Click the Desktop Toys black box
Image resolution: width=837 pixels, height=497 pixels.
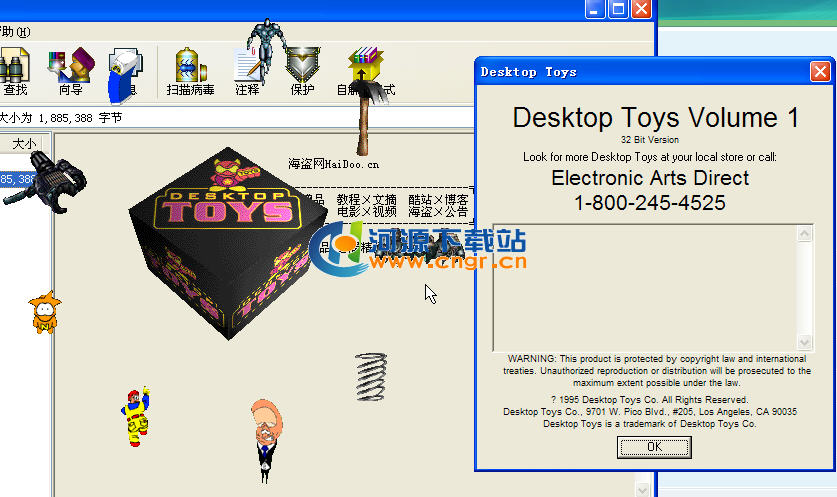pos(227,243)
